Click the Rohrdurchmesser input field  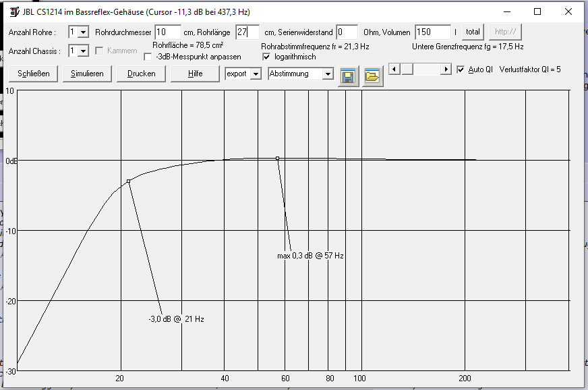[x=168, y=32]
